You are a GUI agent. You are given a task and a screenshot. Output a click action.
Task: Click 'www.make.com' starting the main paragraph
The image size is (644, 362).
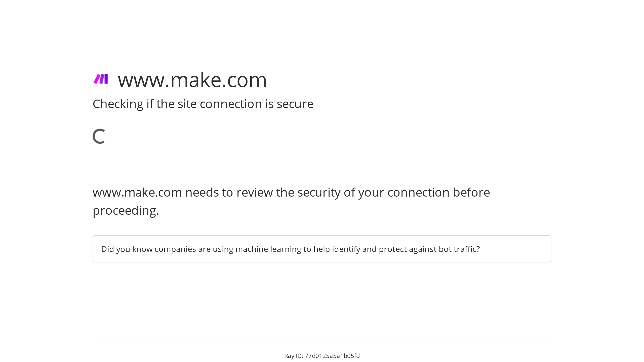click(x=137, y=193)
